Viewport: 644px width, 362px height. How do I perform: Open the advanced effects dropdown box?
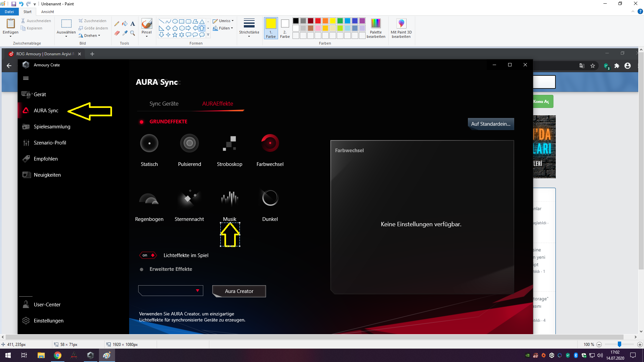171,291
